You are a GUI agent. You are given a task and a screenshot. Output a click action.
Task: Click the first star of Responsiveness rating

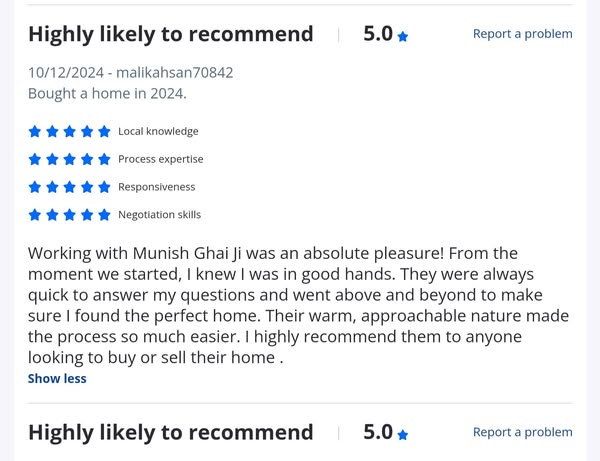[35, 187]
